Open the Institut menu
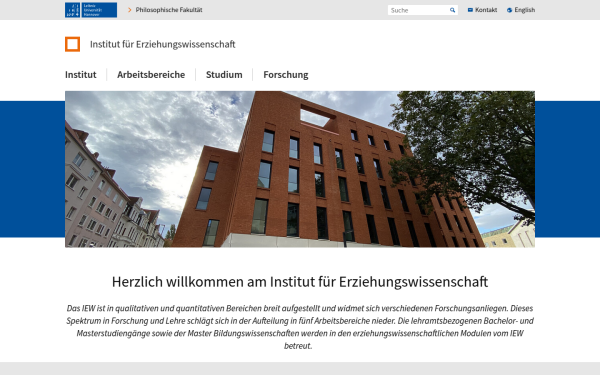 81,75
